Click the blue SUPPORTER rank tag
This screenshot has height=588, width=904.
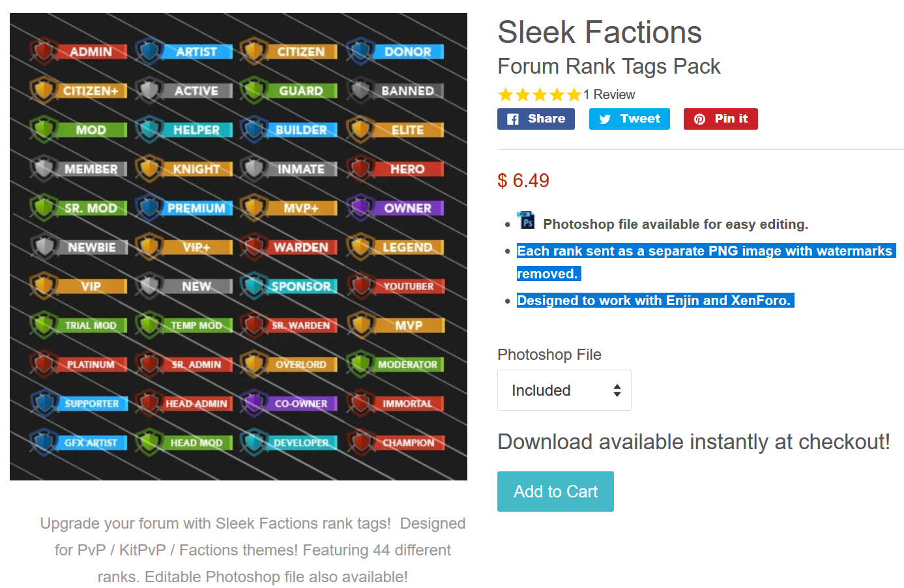pyautogui.click(x=78, y=404)
